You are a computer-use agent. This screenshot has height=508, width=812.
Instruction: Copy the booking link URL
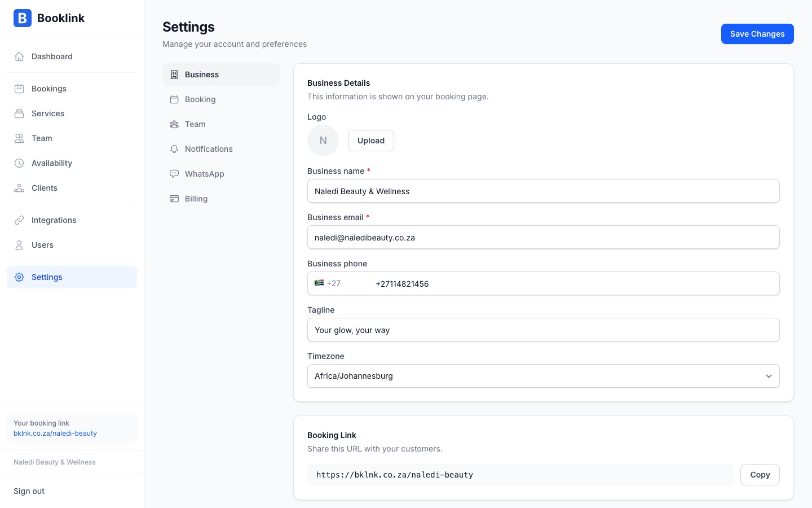click(760, 475)
